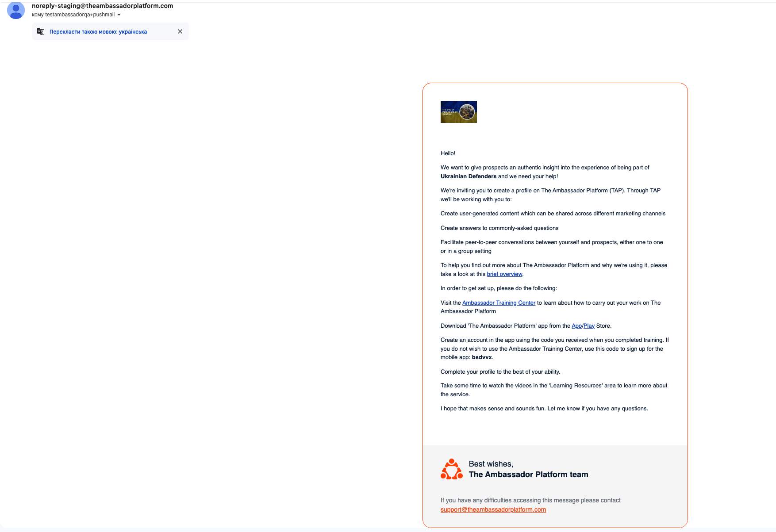Click the Ambassador Platform orange logo
Image resolution: width=776 pixels, height=532 pixels.
point(452,469)
